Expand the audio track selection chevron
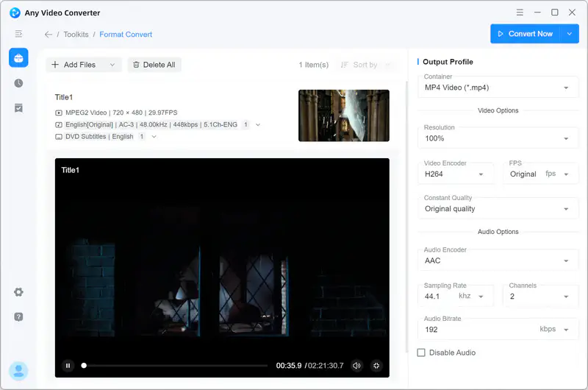Image resolution: width=588 pixels, height=390 pixels. [258, 124]
